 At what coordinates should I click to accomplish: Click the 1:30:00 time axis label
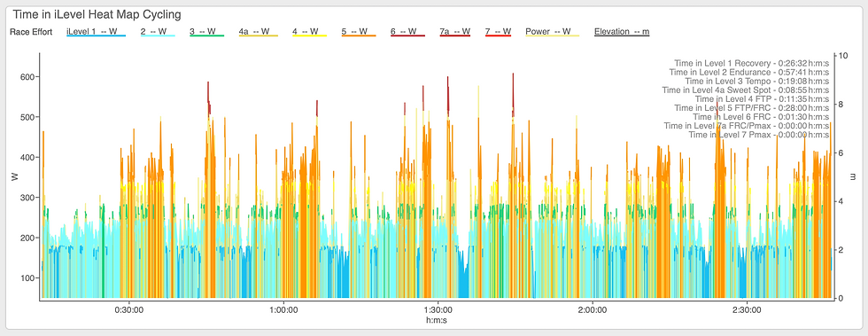click(x=438, y=310)
